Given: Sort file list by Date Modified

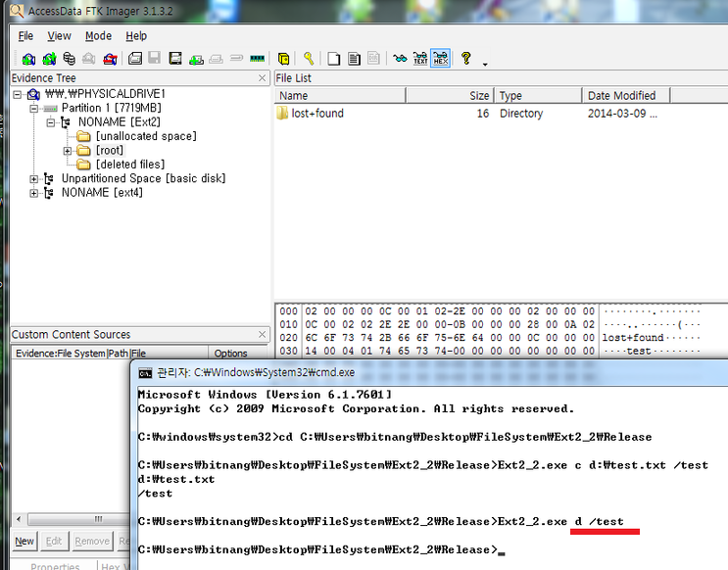Looking at the screenshot, I should [x=626, y=96].
